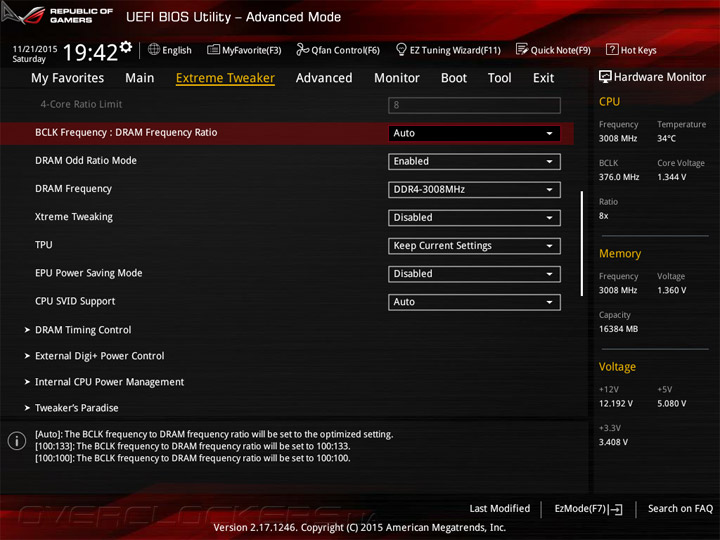Click the Quick Note notepad icon
The image size is (720, 540).
tap(522, 49)
